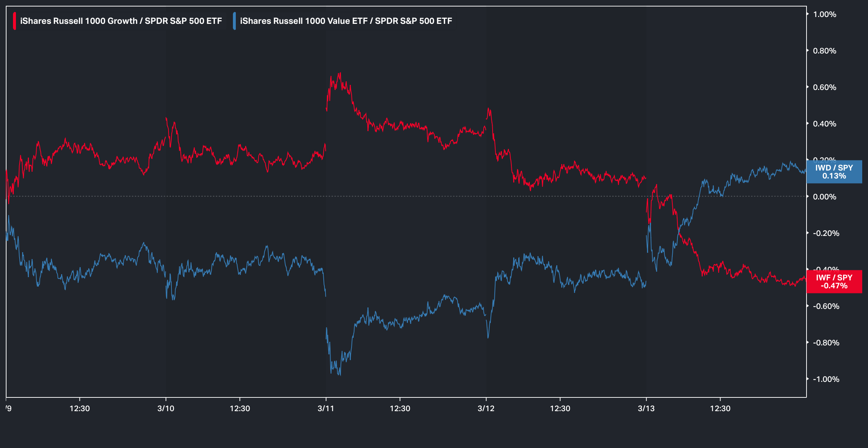The height and width of the screenshot is (448, 868).
Task: Select the 3/13 date marker on time axis
Action: click(x=646, y=409)
